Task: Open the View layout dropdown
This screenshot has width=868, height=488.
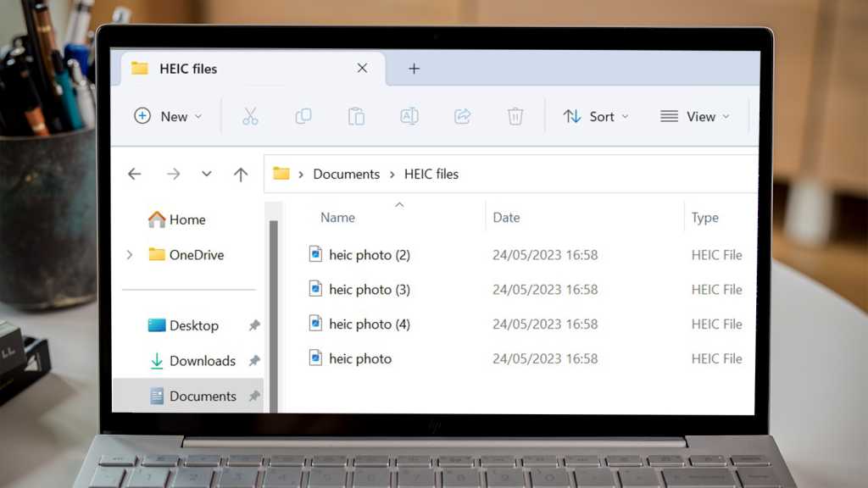Action: tap(695, 116)
